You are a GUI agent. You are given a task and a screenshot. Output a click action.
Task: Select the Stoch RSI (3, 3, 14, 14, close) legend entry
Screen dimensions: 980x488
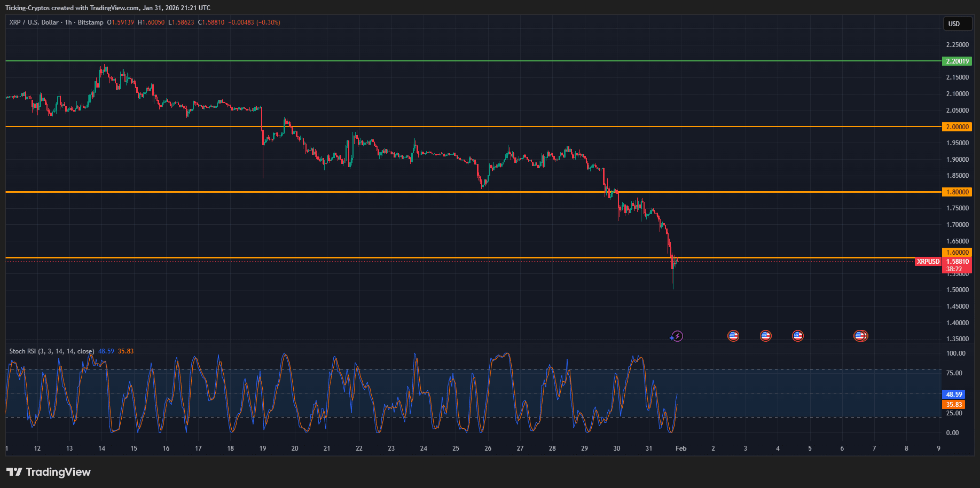51,351
